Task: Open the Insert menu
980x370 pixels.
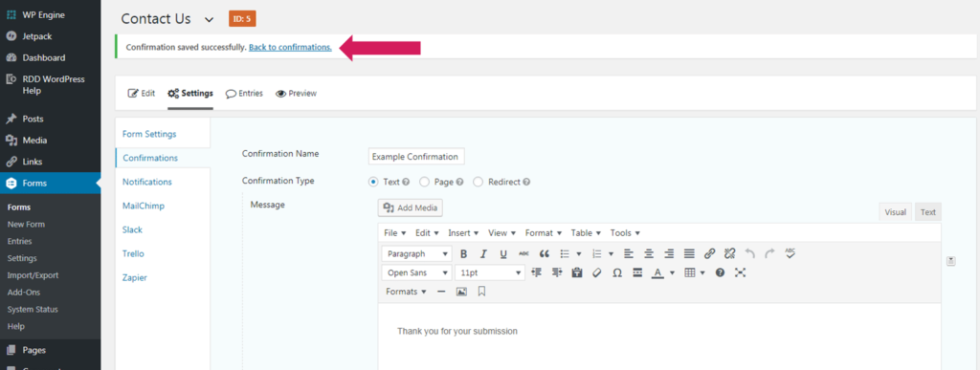Action: point(463,232)
